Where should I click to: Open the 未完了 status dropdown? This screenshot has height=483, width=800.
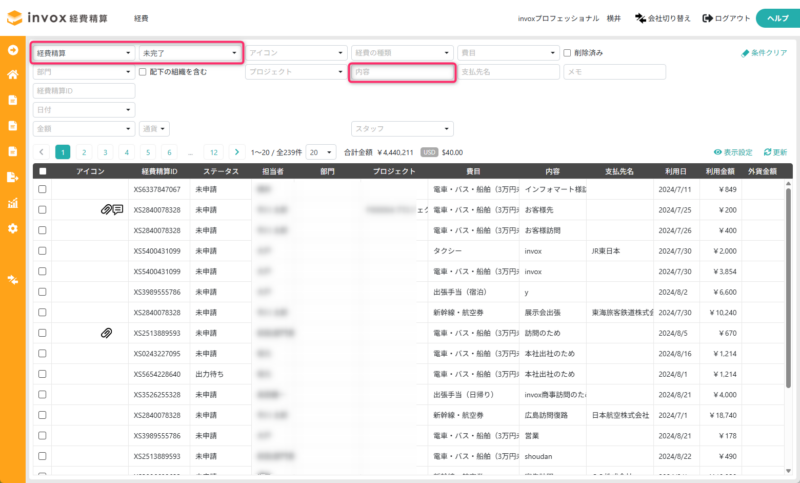[189, 52]
